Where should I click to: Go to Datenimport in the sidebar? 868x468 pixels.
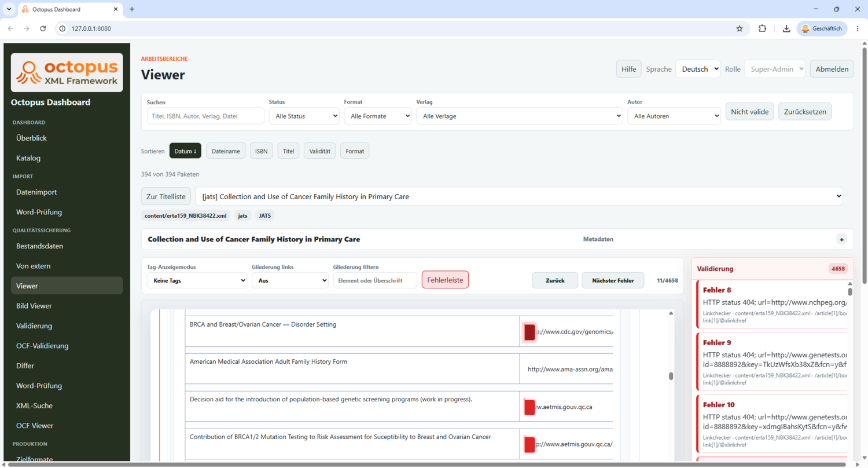coord(67,192)
